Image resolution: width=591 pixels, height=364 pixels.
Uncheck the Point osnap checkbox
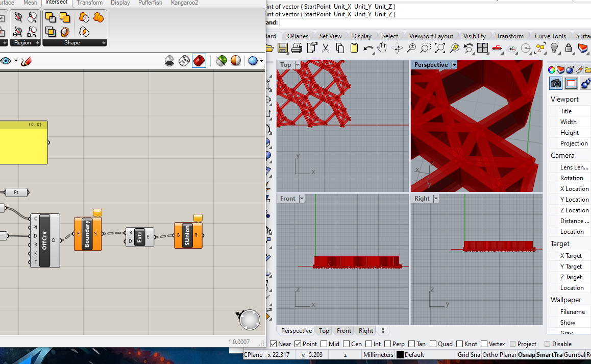point(298,344)
